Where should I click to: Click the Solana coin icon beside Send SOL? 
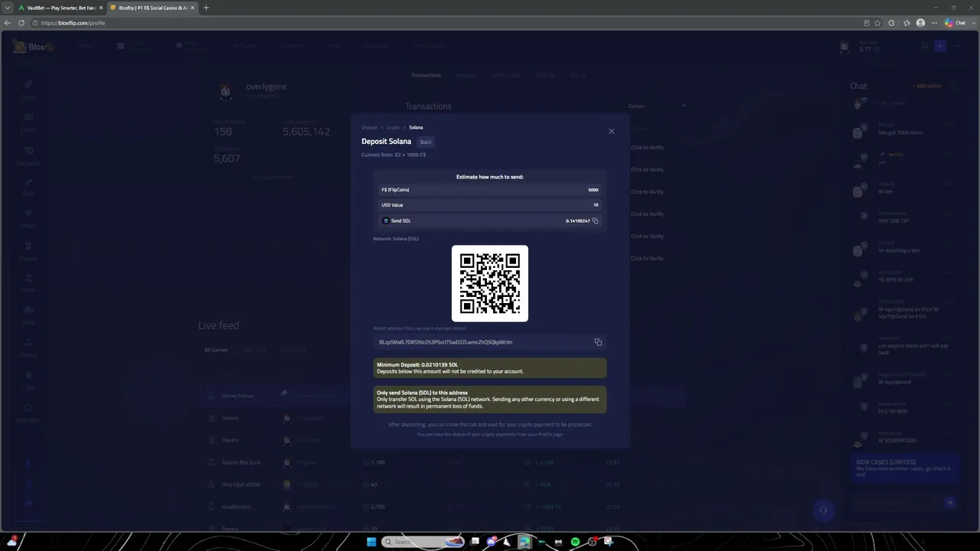pos(386,220)
